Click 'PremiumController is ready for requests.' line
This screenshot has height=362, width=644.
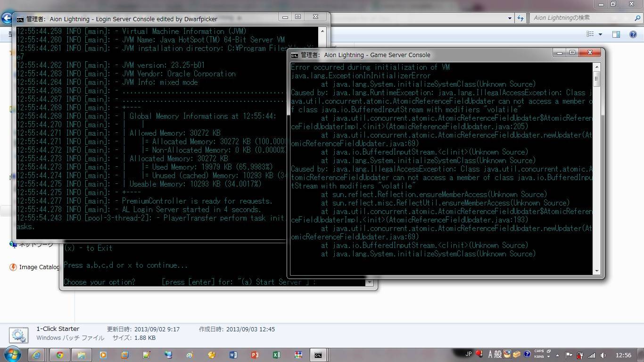pos(197,201)
